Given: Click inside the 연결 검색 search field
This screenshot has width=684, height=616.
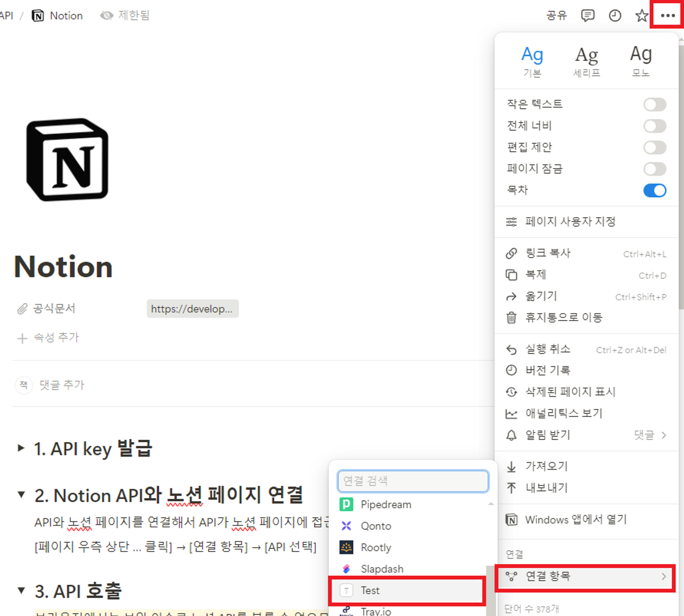Looking at the screenshot, I should (413, 481).
